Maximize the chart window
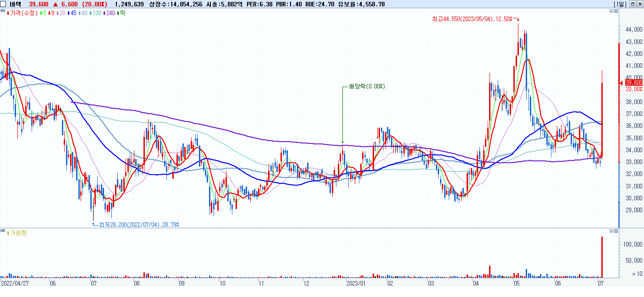Image resolution: width=644 pixels, height=297 pixels. tap(633, 4)
